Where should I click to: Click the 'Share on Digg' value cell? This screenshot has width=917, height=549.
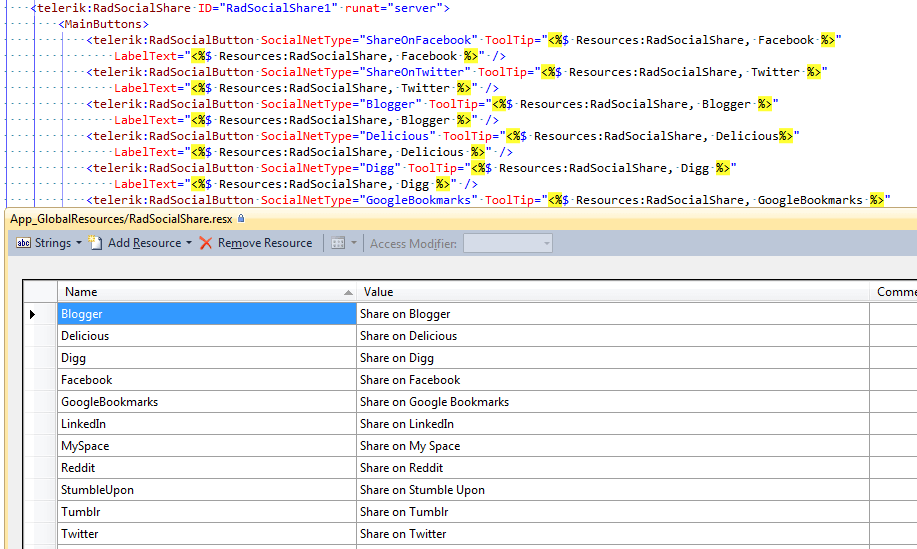point(612,358)
